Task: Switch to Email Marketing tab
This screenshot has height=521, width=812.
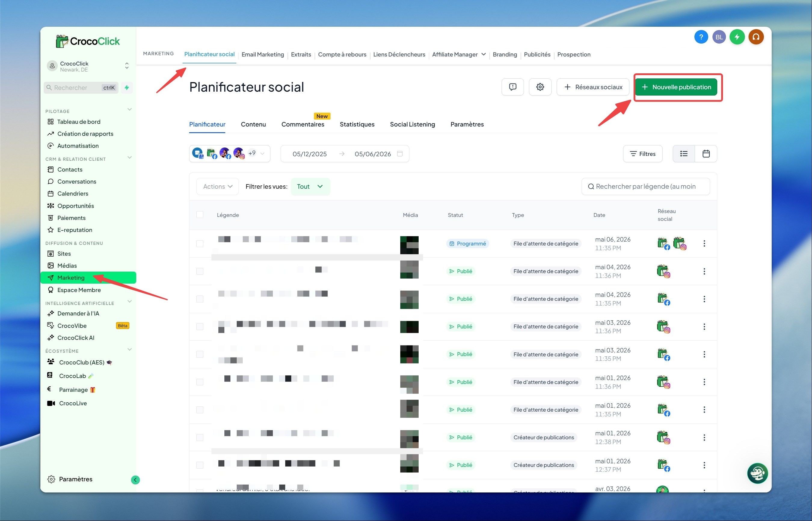Action: pos(263,54)
